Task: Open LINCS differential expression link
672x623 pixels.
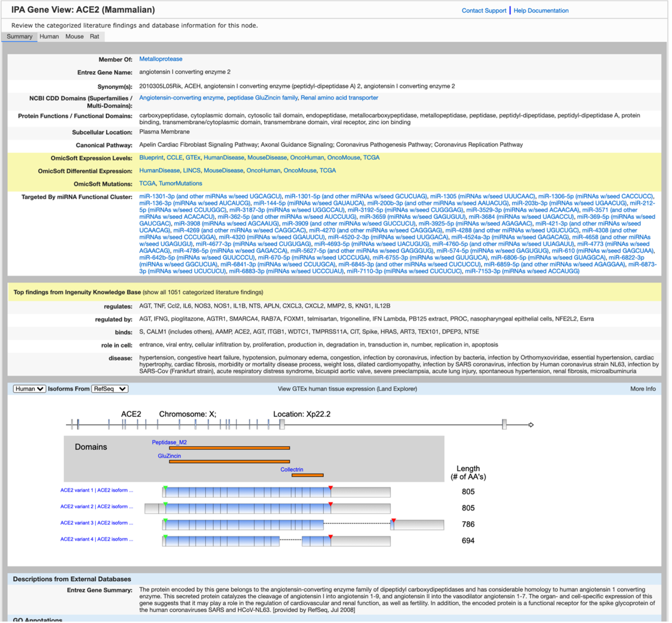Action: (192, 171)
